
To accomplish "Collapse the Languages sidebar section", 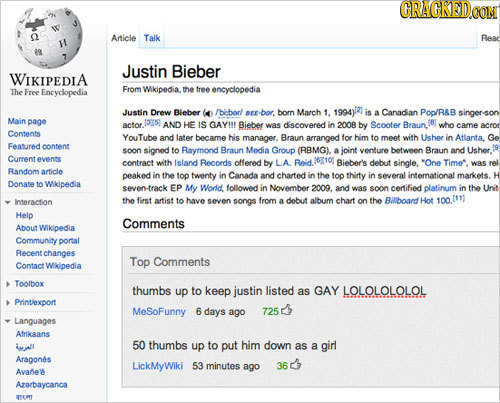I will pos(7,321).
